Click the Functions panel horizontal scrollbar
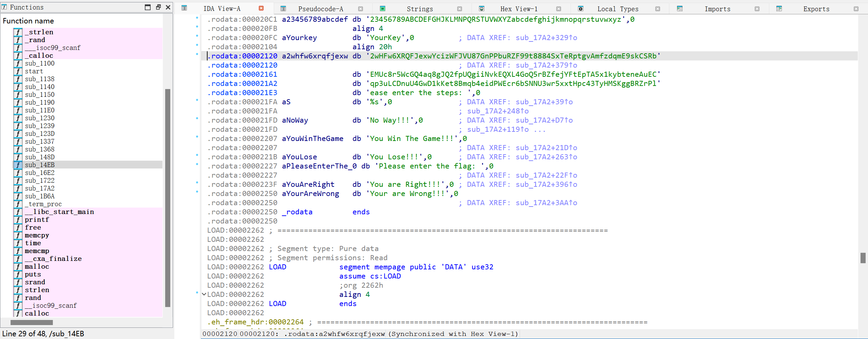 (32, 322)
